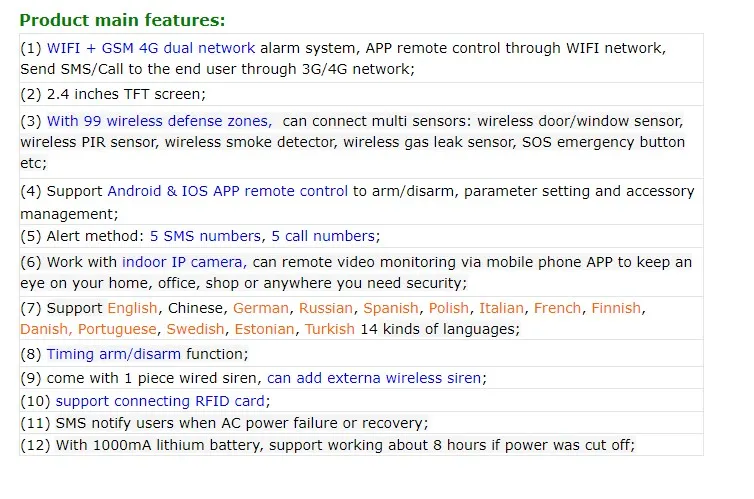Click 'Timing arm/disarm' function text

tap(113, 354)
